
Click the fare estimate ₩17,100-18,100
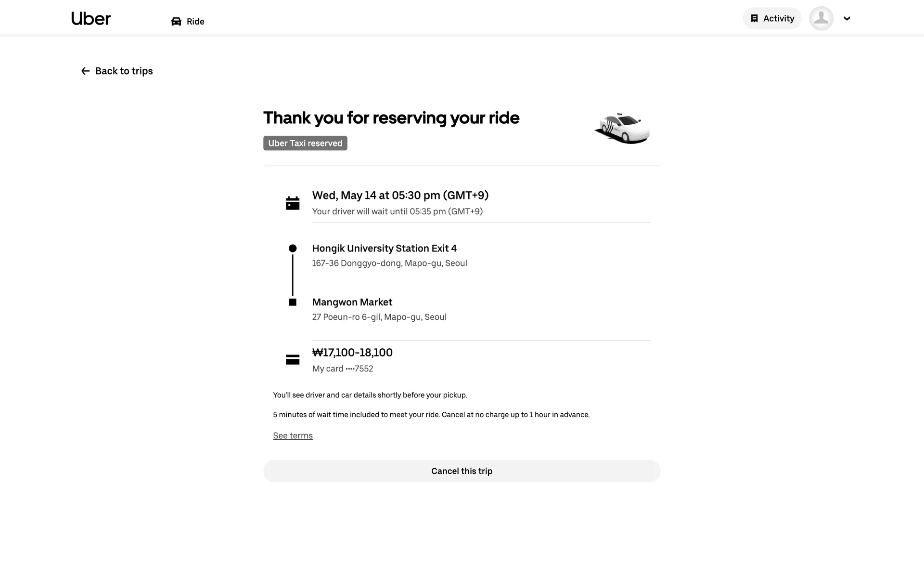pos(352,353)
